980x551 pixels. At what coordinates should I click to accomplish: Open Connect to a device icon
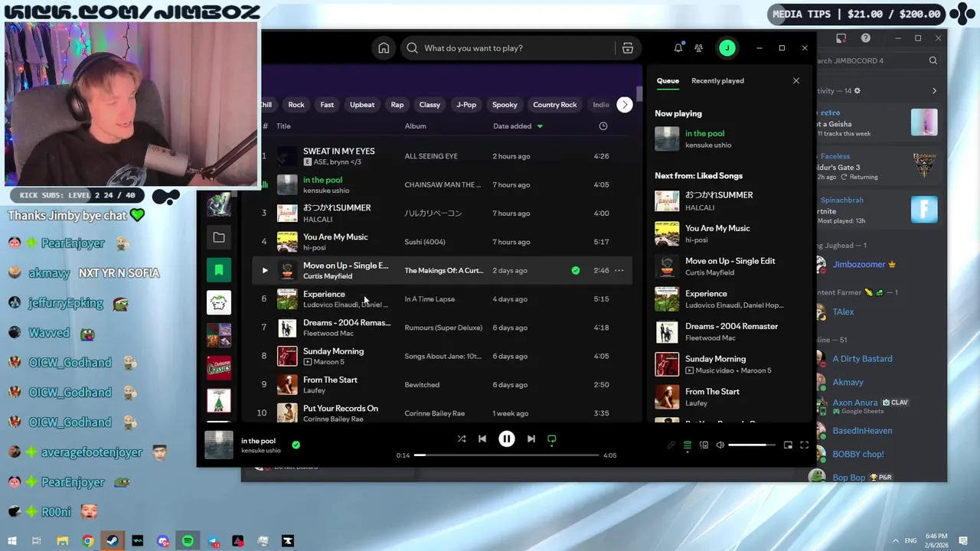click(x=704, y=445)
